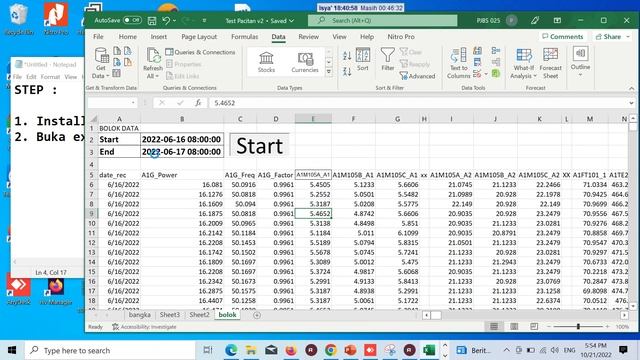640x360 pixels.
Task: Click the formula bar input
Action: pos(418,103)
